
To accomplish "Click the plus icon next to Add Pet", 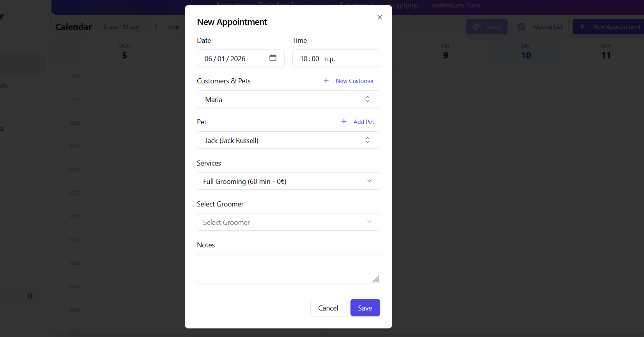I will tap(343, 122).
